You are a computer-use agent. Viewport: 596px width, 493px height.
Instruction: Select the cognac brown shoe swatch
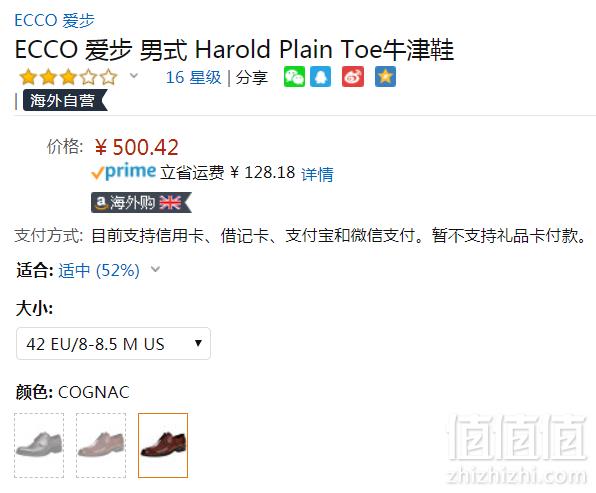[163, 445]
